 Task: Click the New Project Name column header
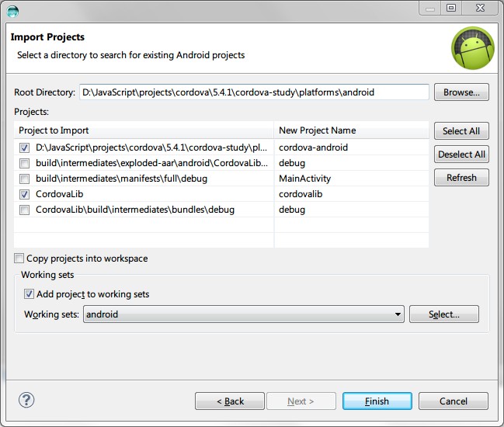(352, 130)
